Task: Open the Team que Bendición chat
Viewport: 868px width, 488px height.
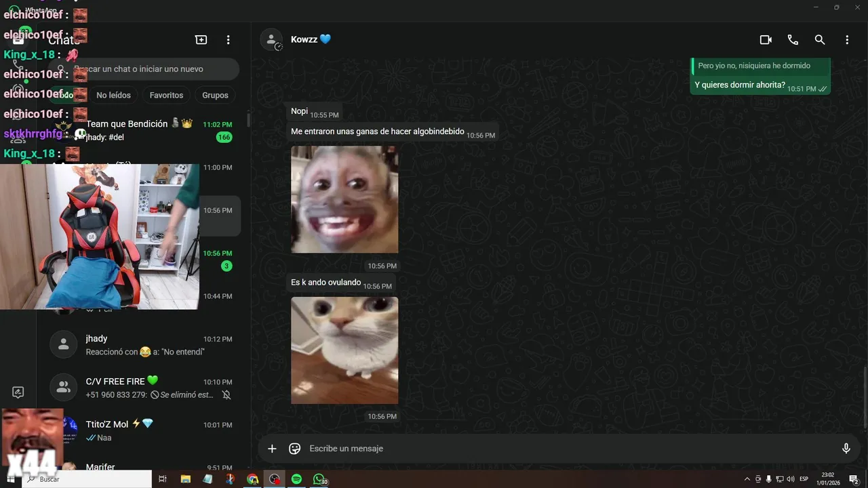Action: click(144, 131)
